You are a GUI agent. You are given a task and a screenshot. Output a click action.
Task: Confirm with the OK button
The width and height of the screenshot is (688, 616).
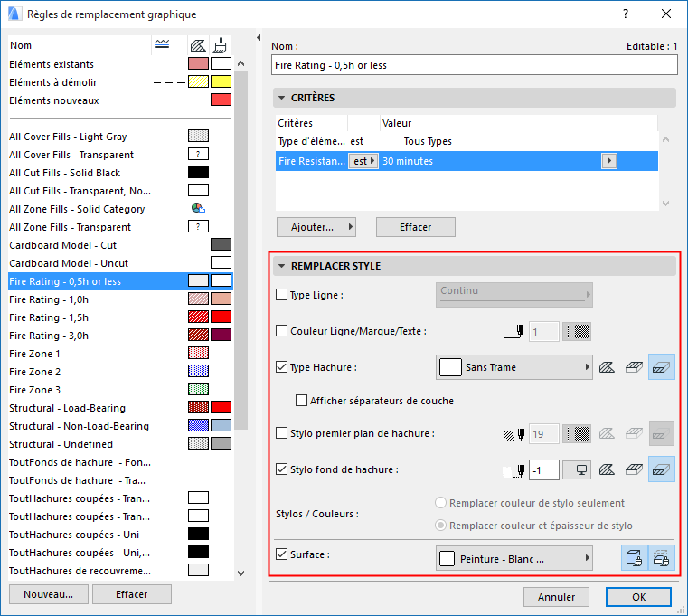coord(638,597)
